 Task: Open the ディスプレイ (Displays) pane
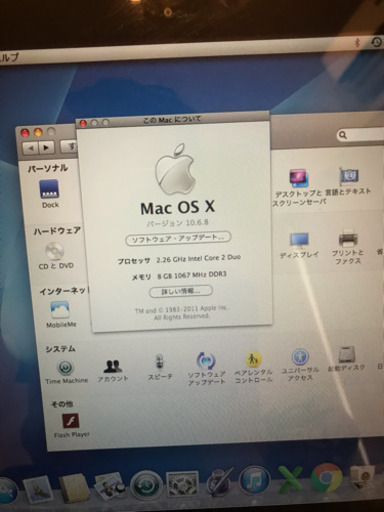(x=299, y=246)
